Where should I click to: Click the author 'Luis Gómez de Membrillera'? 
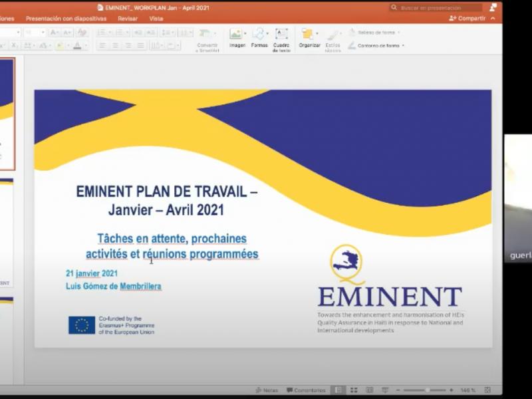[x=113, y=287]
